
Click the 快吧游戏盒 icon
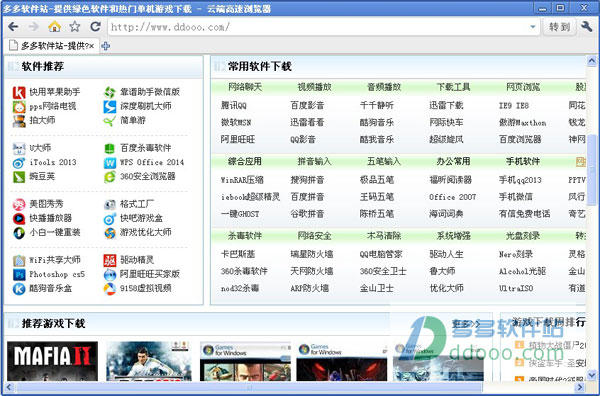click(110, 218)
